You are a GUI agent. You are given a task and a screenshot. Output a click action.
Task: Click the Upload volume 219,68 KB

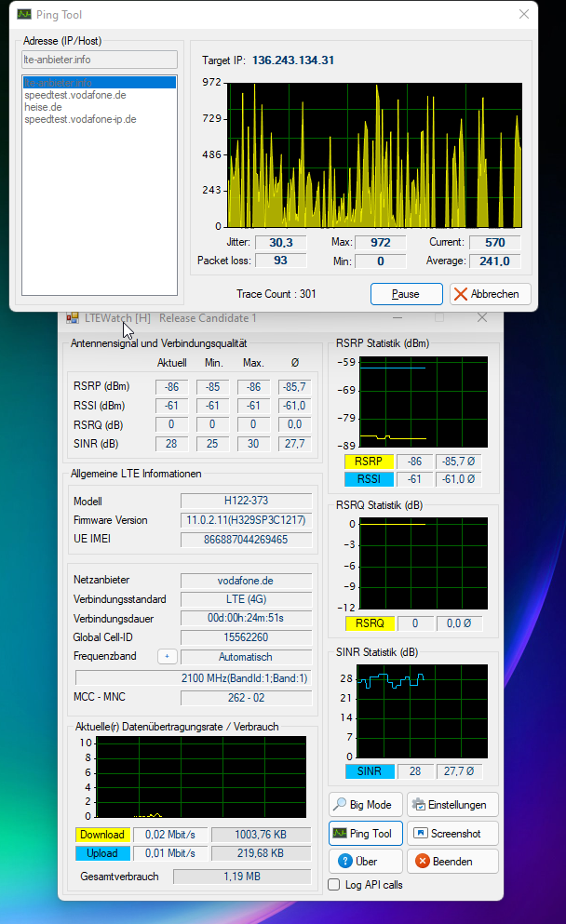pos(261,853)
